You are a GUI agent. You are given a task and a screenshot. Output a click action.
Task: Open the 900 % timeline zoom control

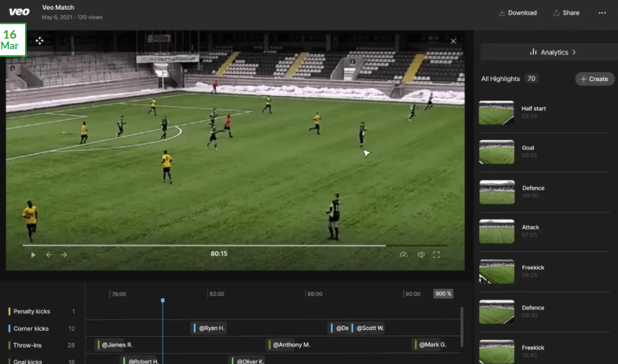pyautogui.click(x=443, y=294)
